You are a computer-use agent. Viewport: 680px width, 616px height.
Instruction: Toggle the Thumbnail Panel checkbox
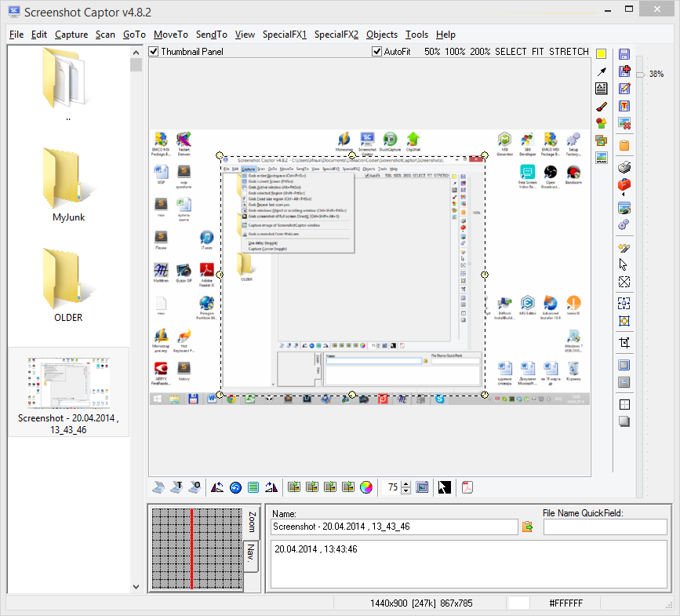pos(155,52)
